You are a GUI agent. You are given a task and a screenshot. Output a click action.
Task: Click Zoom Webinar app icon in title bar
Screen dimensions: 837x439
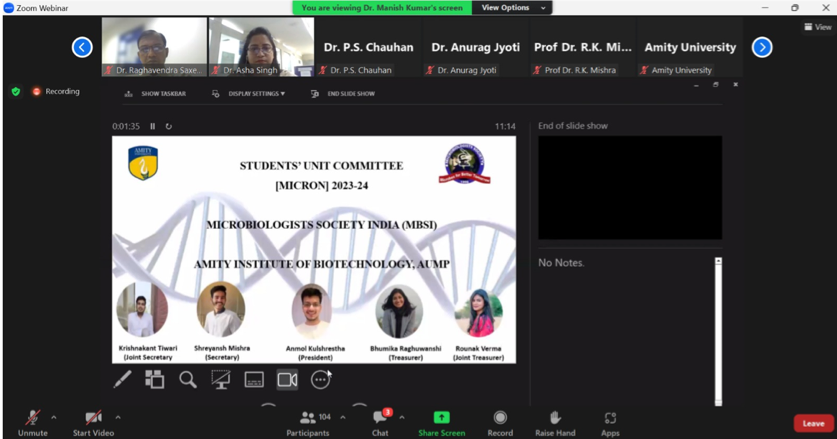tap(9, 8)
